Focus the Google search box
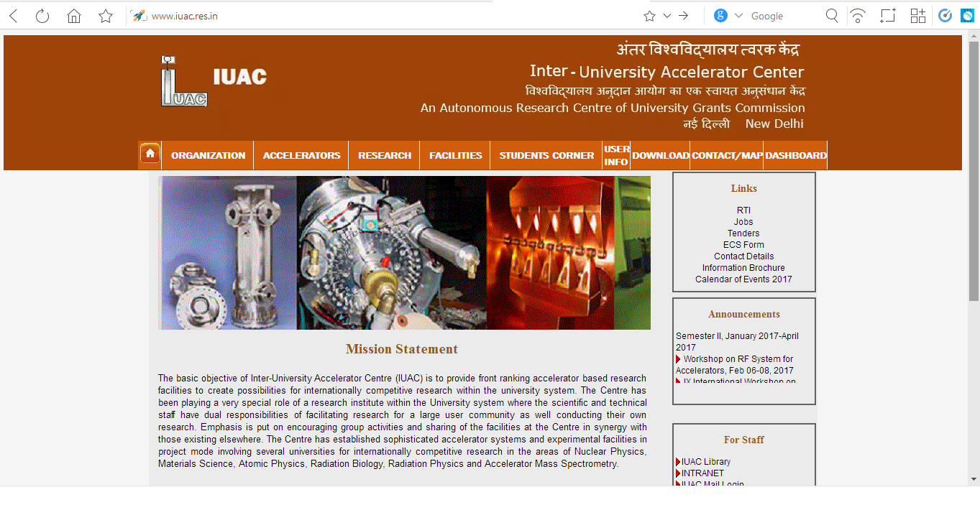 pos(784,16)
